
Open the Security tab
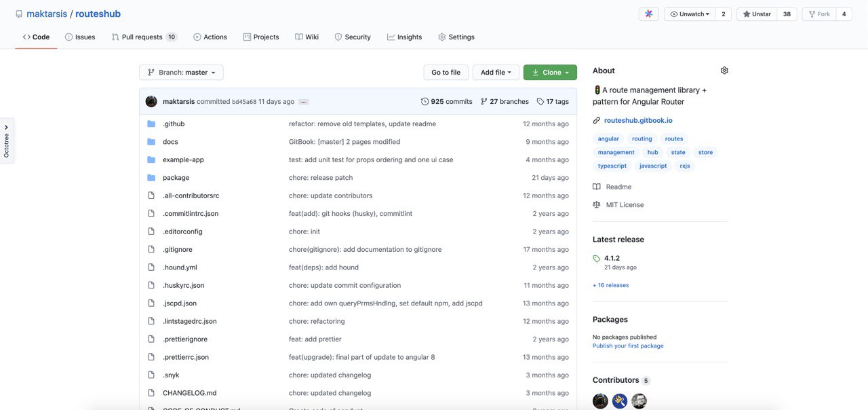(x=353, y=37)
